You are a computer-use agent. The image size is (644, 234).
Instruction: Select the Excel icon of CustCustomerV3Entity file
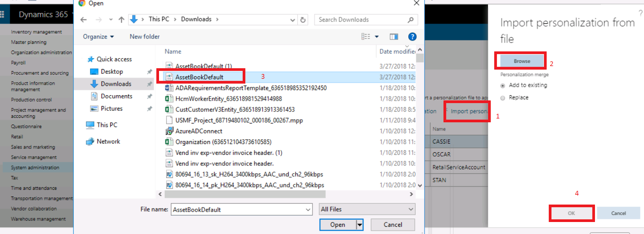pos(169,110)
